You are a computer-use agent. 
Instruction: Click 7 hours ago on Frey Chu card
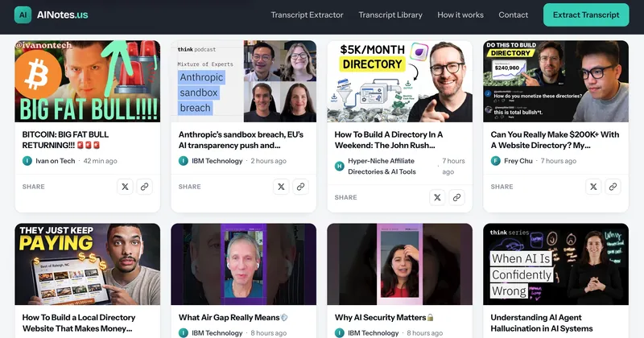click(x=559, y=161)
